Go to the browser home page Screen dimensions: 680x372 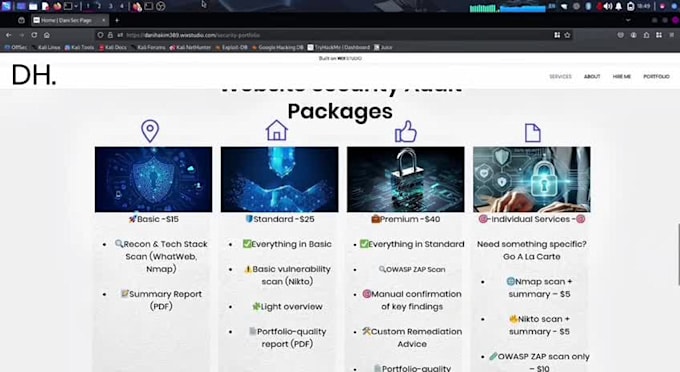(x=47, y=35)
